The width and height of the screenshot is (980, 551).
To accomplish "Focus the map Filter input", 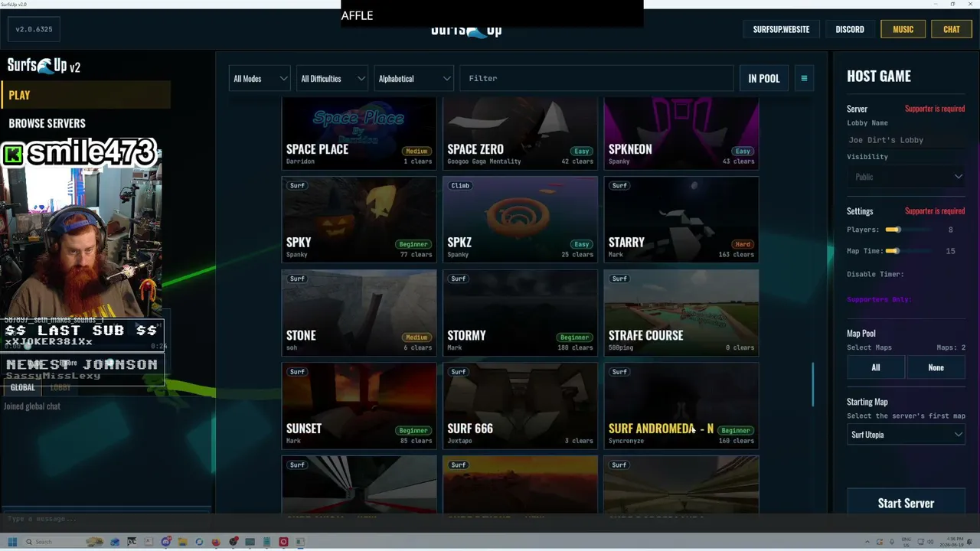I will pyautogui.click(x=597, y=78).
